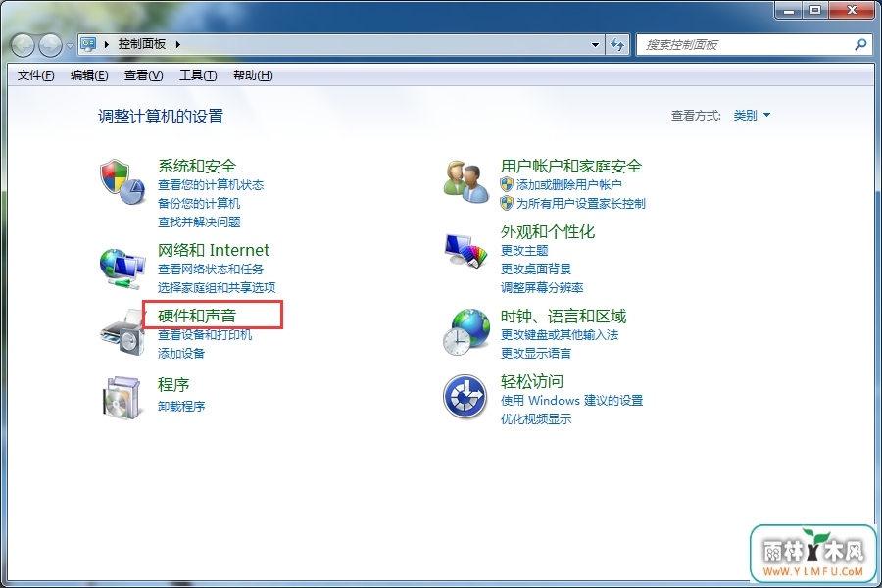
Task: Click 为所有用户设置家长控制 link
Action: click(x=580, y=203)
